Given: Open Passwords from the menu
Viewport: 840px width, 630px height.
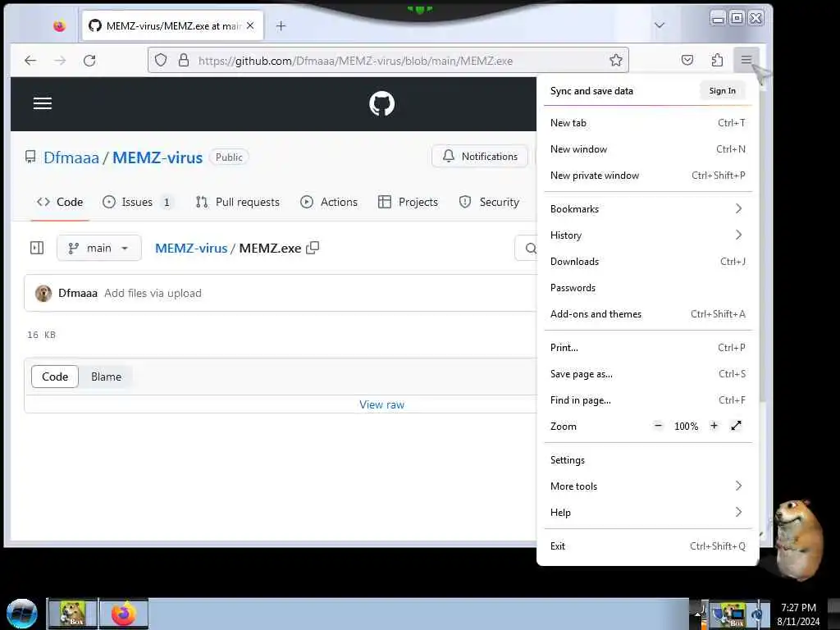Looking at the screenshot, I should pos(648,287).
